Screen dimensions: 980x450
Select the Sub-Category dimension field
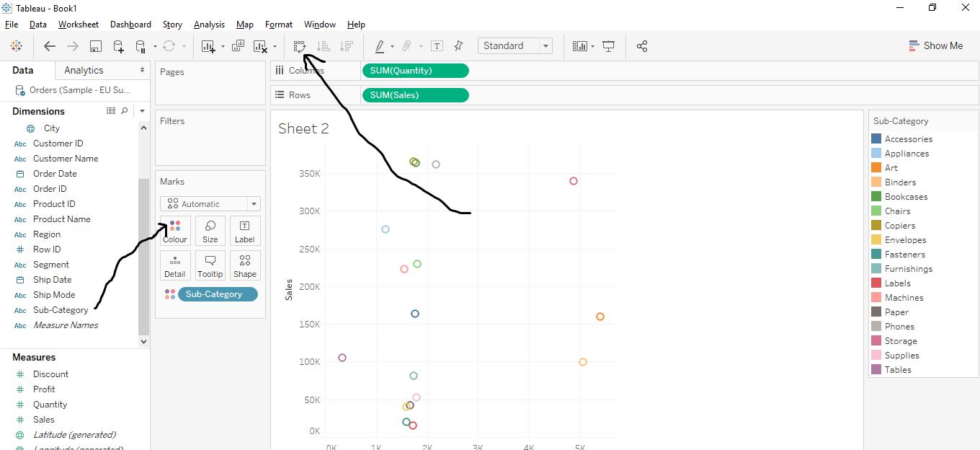[61, 310]
